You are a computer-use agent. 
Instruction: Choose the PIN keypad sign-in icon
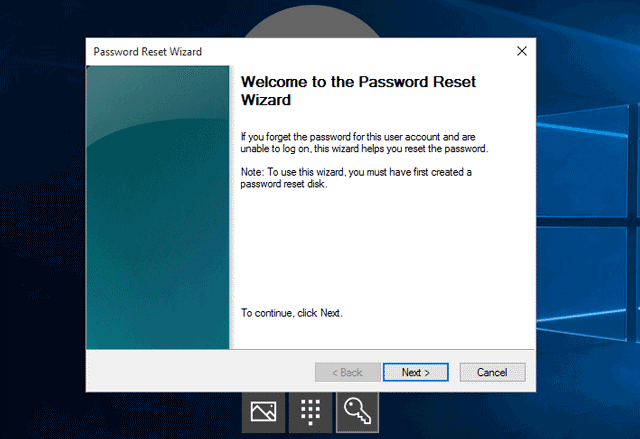tap(310, 411)
